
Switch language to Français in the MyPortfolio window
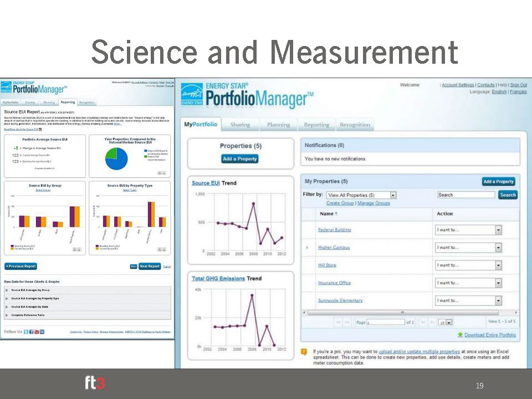point(518,91)
